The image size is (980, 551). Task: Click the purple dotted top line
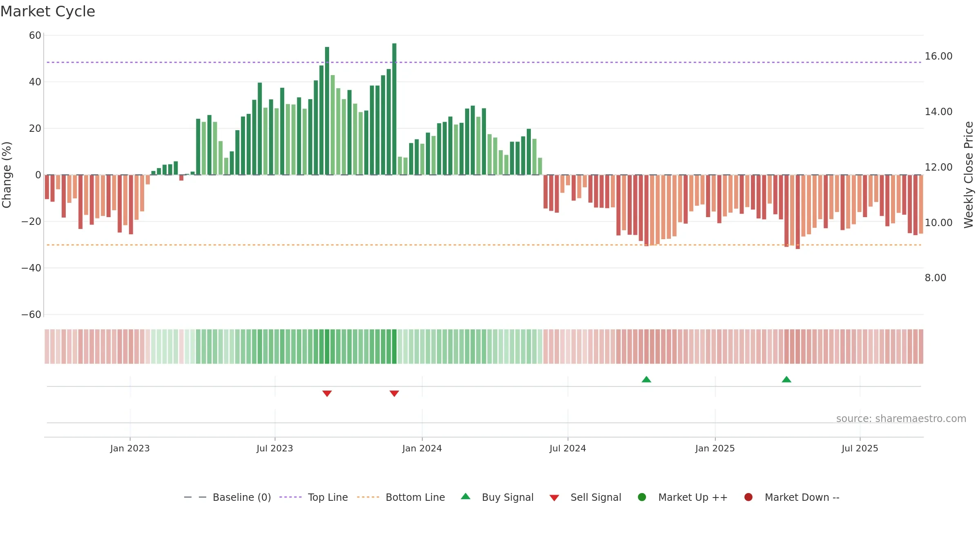(x=484, y=62)
